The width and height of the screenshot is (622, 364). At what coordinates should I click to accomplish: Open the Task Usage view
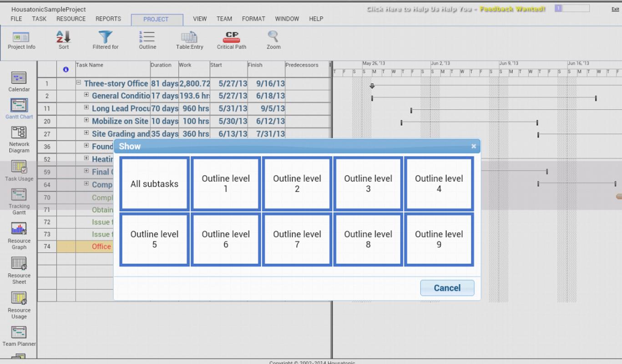[19, 171]
